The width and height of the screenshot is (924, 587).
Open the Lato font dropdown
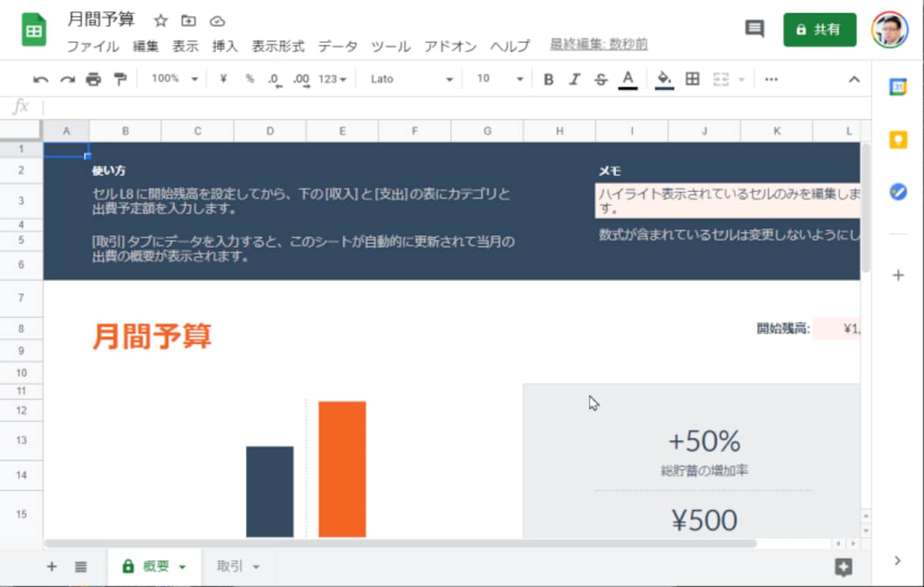(x=412, y=79)
